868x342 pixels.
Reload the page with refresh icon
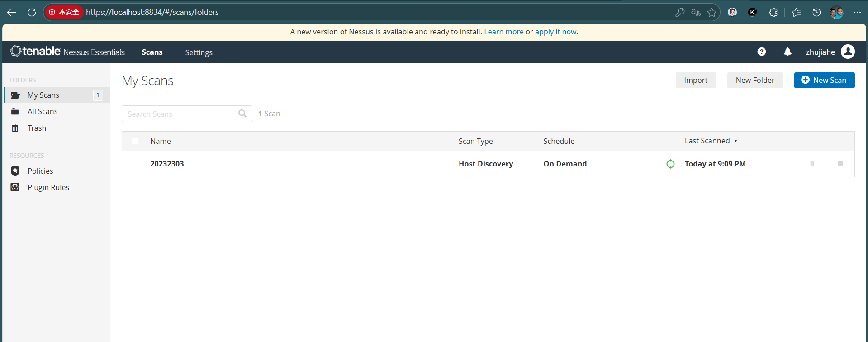pyautogui.click(x=32, y=12)
